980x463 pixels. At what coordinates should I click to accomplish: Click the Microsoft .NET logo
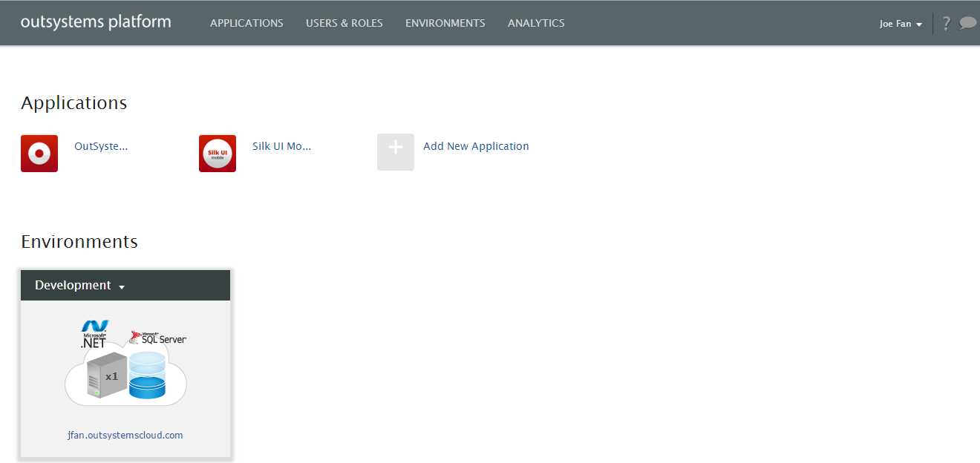[x=94, y=334]
